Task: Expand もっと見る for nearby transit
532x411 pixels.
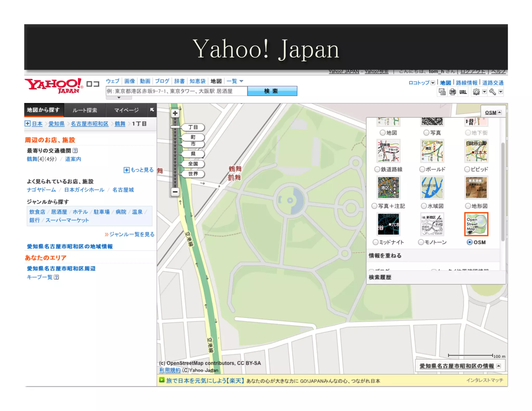Action: (x=139, y=170)
